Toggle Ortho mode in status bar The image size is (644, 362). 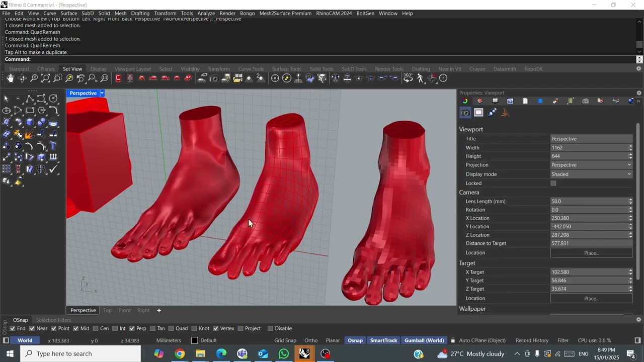(x=311, y=341)
